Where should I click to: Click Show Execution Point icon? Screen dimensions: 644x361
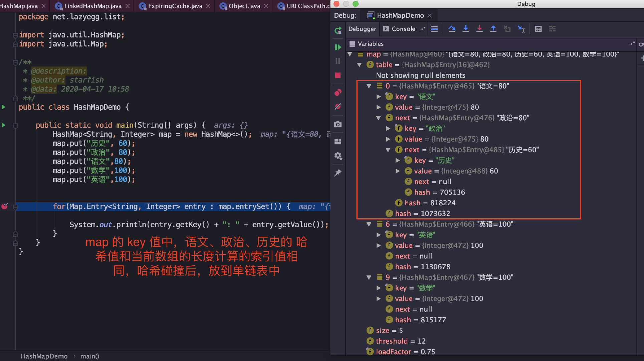434,29
